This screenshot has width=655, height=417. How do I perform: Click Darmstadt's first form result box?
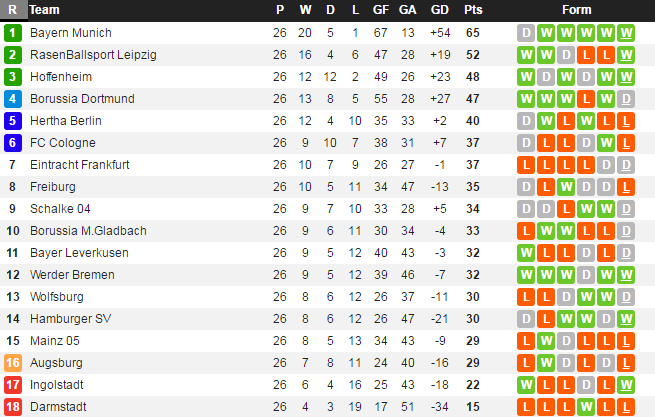tap(526, 407)
